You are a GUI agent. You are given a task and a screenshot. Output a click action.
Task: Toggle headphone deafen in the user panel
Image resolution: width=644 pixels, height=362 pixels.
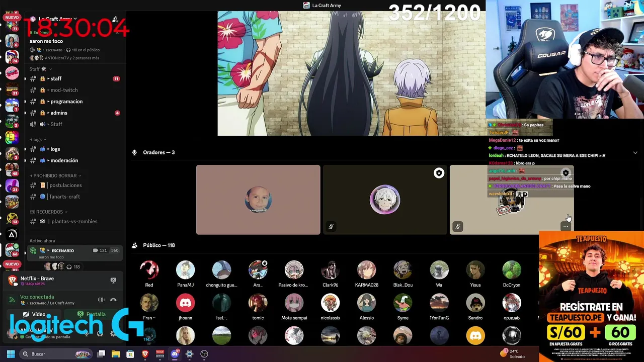click(x=100, y=333)
